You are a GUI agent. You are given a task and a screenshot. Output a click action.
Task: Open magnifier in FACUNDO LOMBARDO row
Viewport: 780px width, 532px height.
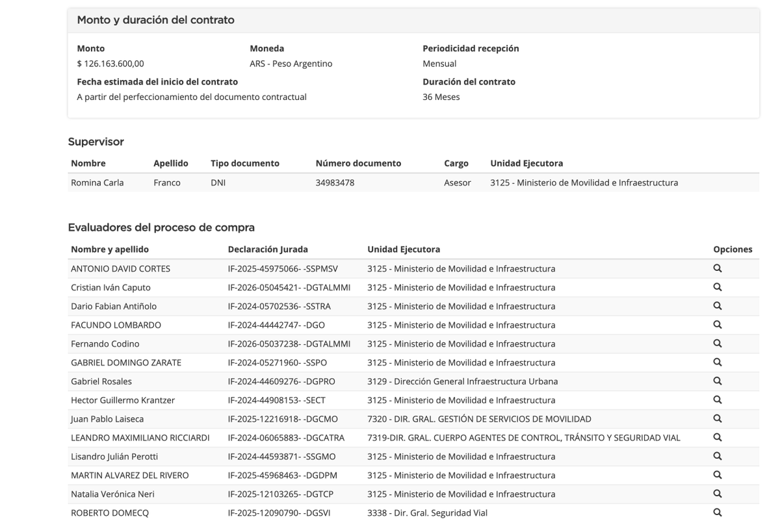click(x=718, y=325)
